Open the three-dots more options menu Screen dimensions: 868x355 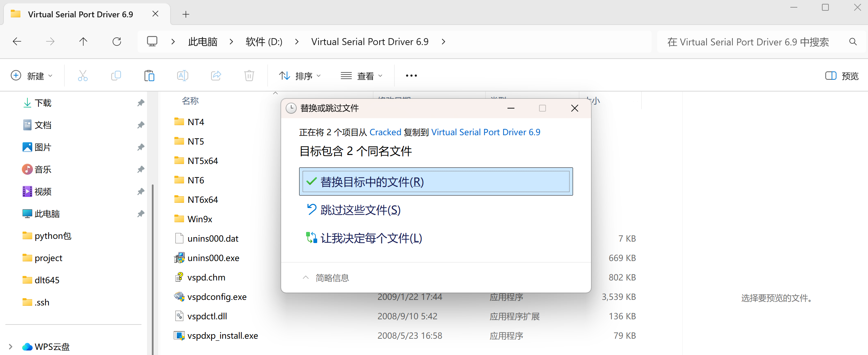(411, 76)
